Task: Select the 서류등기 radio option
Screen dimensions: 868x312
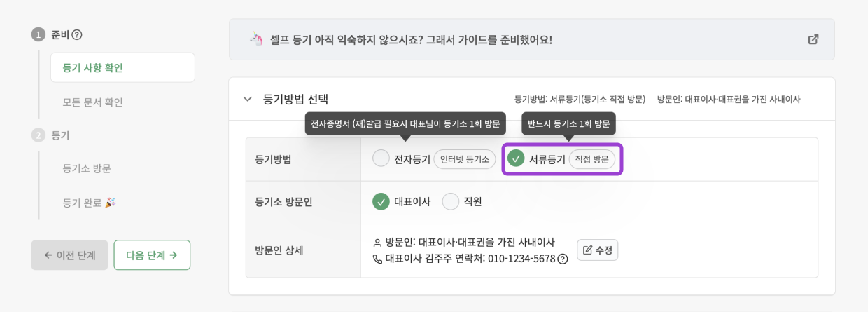Action: (516, 158)
